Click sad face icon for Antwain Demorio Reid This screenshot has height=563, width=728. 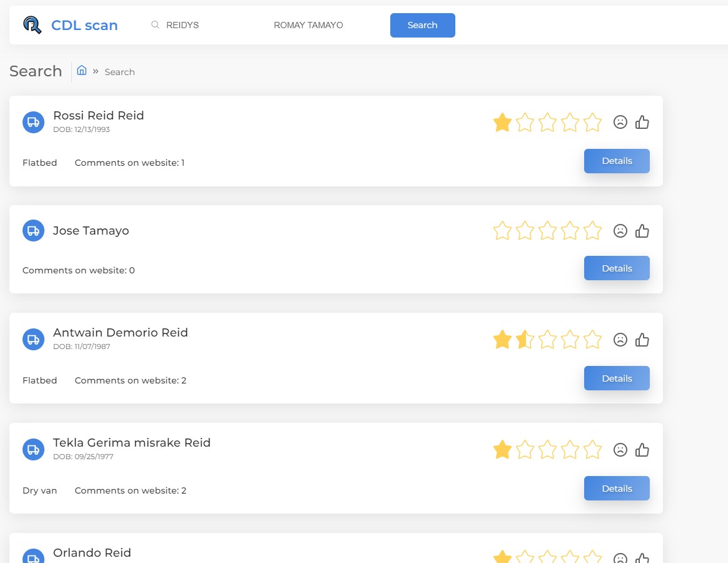pyautogui.click(x=620, y=340)
